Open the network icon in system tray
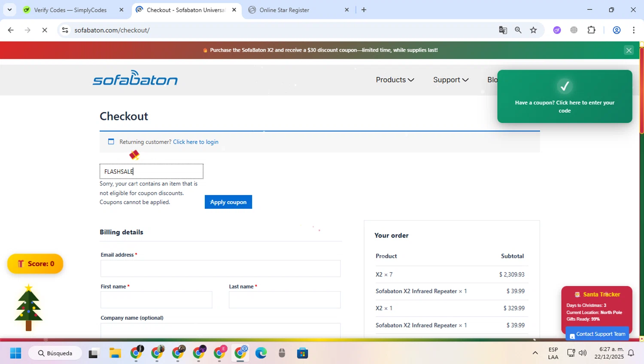Viewport: 644px width, 364px height. [571, 353]
